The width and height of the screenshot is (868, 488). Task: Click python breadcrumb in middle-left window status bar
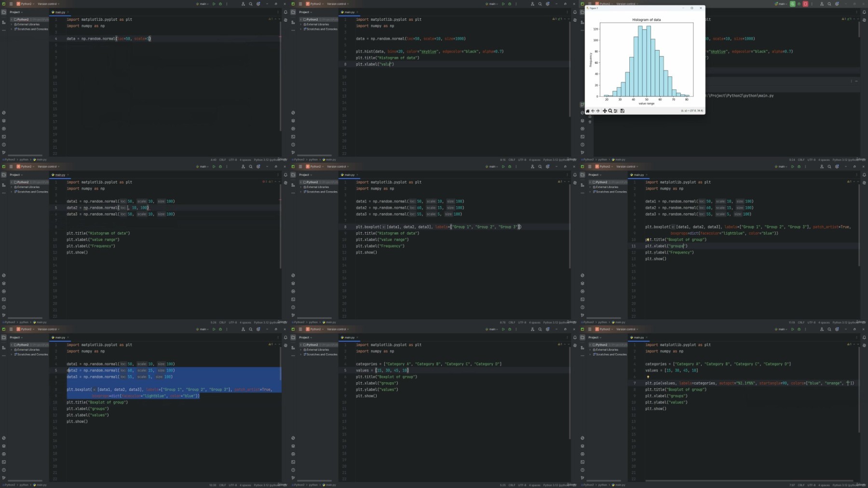(x=24, y=322)
